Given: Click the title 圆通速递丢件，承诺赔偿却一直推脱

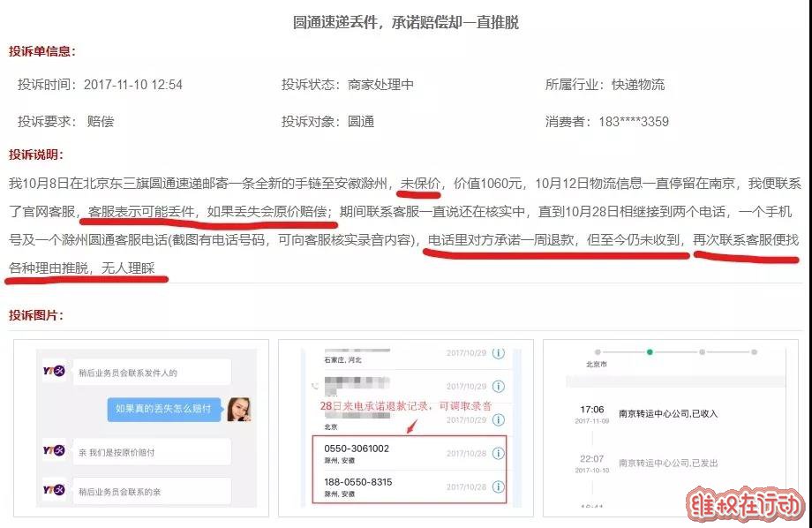Looking at the screenshot, I should pos(405,22).
